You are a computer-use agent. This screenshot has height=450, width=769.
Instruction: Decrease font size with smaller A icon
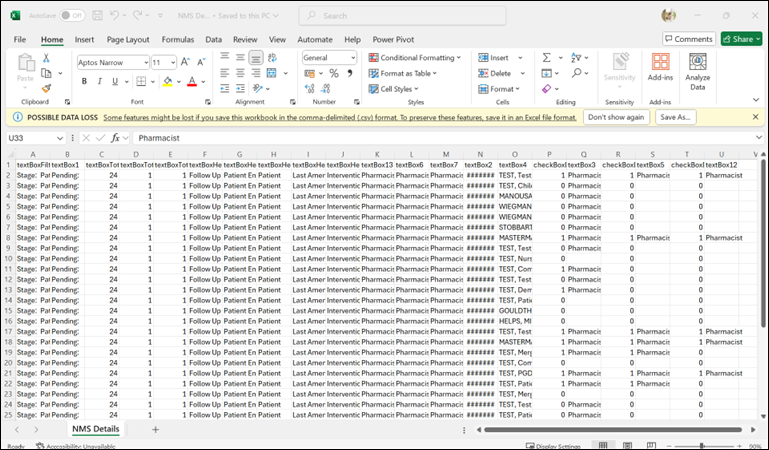click(201, 62)
